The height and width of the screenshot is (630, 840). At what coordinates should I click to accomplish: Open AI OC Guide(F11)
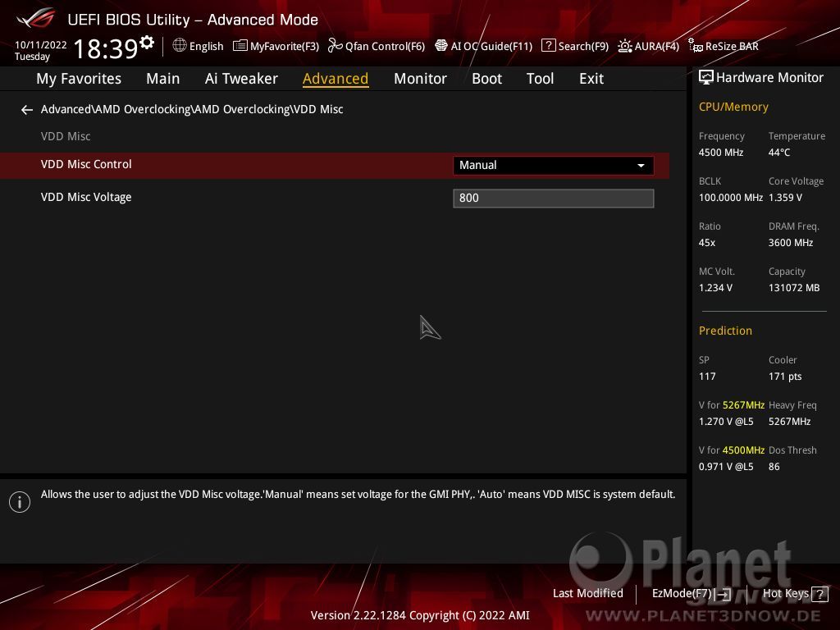click(484, 46)
